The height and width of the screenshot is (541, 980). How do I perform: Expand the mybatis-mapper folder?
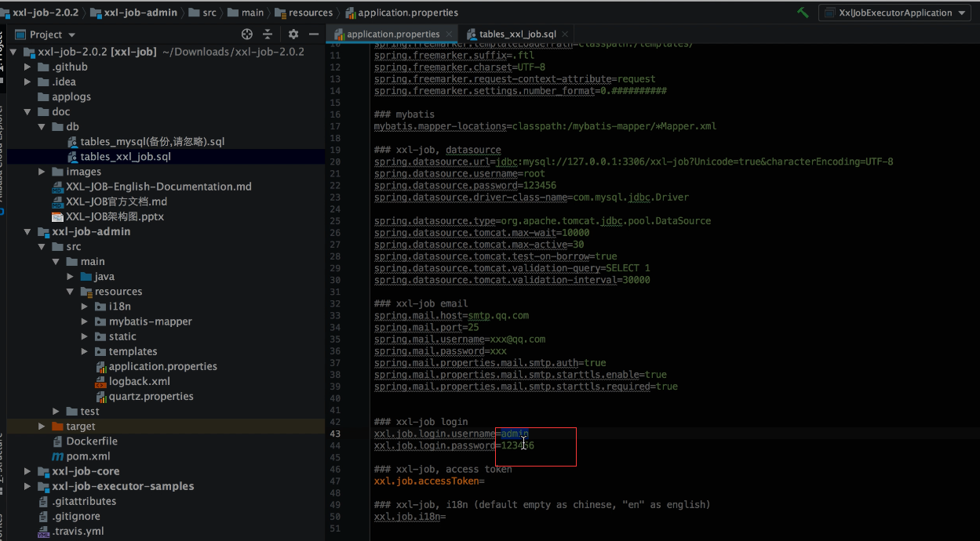click(85, 321)
